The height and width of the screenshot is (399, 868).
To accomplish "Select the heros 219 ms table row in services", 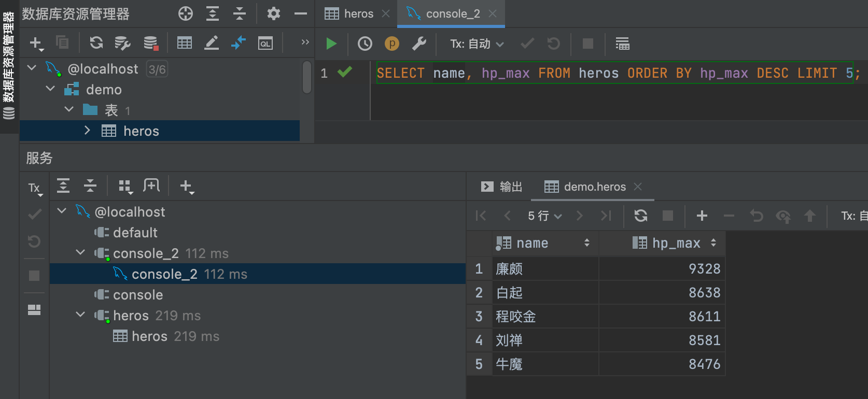I will (x=166, y=336).
